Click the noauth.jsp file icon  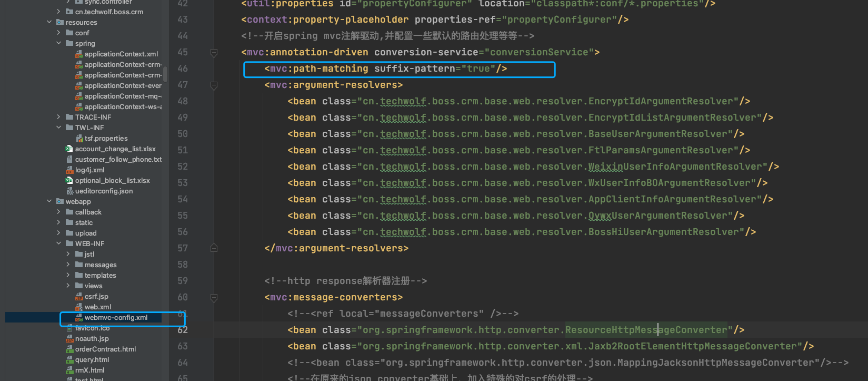(x=69, y=339)
